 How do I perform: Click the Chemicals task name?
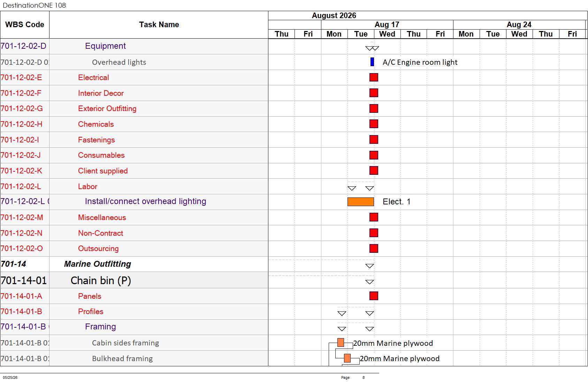click(x=96, y=124)
